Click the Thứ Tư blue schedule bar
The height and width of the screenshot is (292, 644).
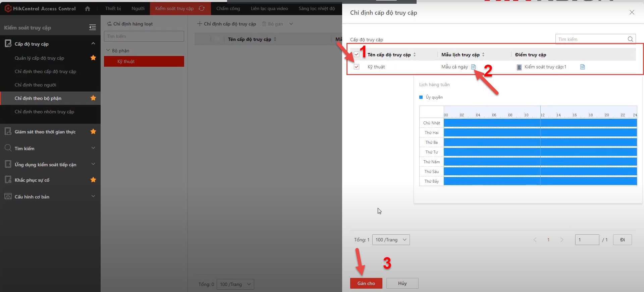tap(540, 152)
